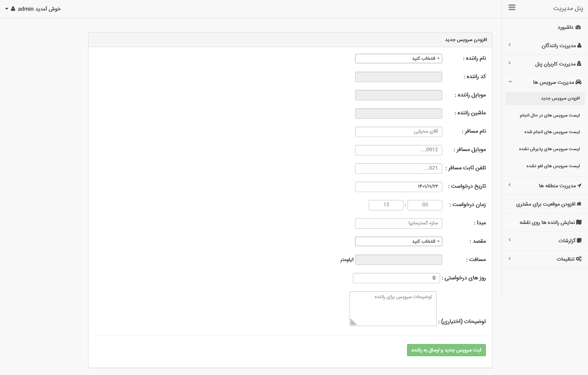Expand the مدیریت کاربران پنل submenu chevron

point(509,63)
